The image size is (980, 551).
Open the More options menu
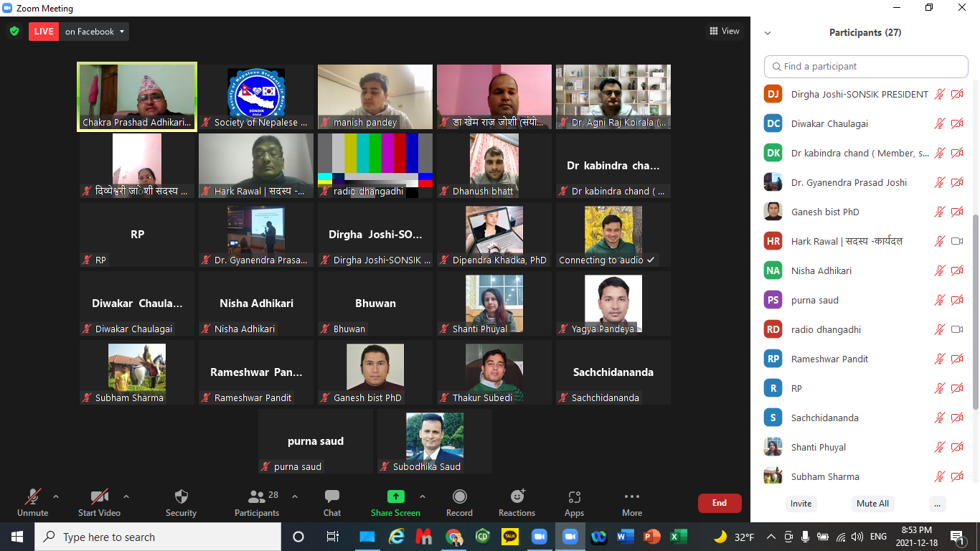pyautogui.click(x=631, y=497)
